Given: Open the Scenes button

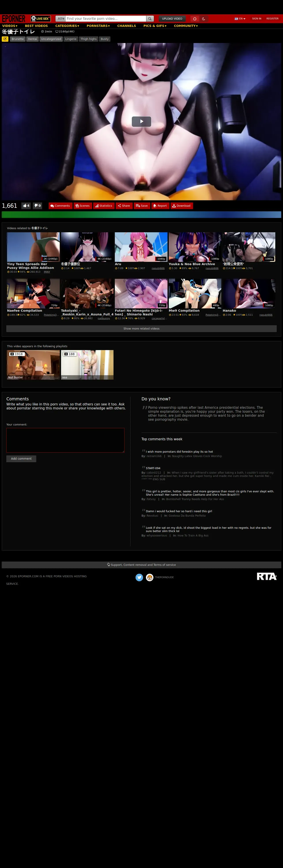Looking at the screenshot, I should [x=83, y=206].
